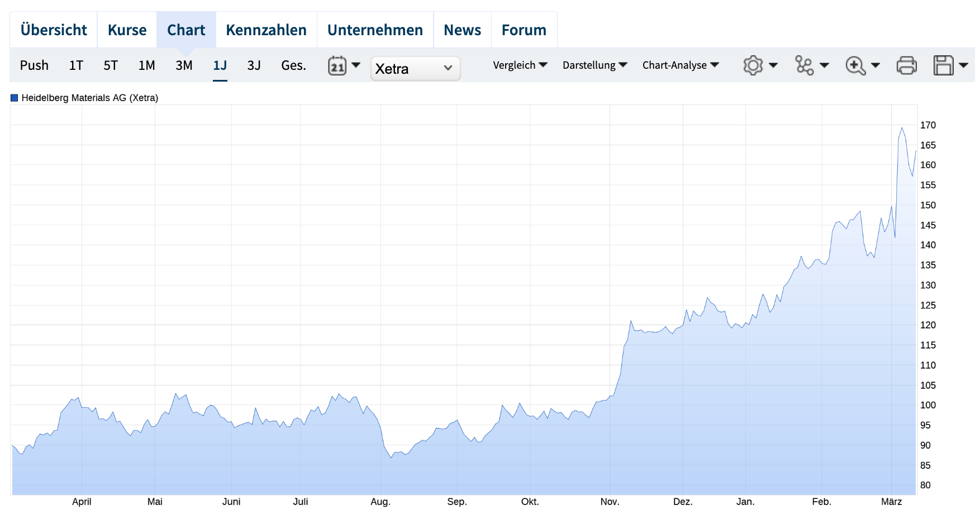Open the Kennzahlen tab

click(266, 30)
